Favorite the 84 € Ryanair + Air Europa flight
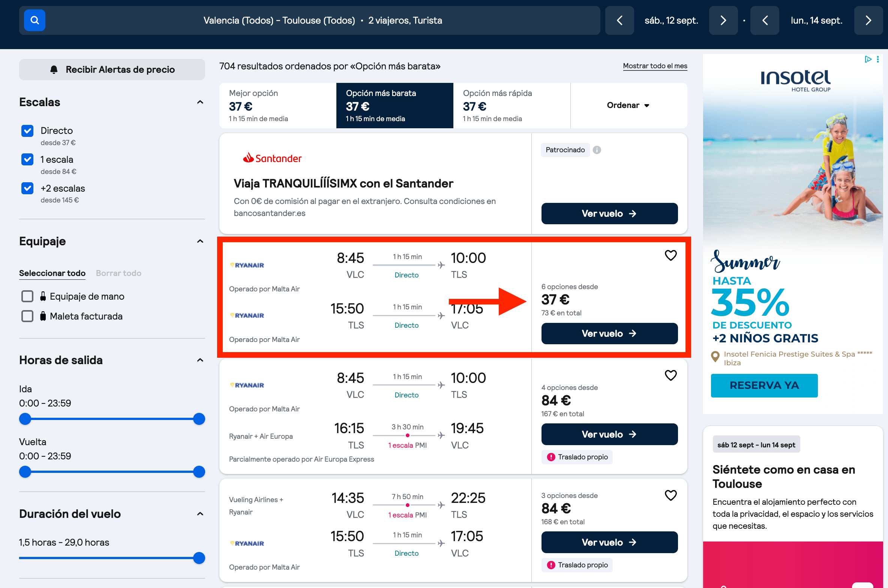888x588 pixels. 670,375
